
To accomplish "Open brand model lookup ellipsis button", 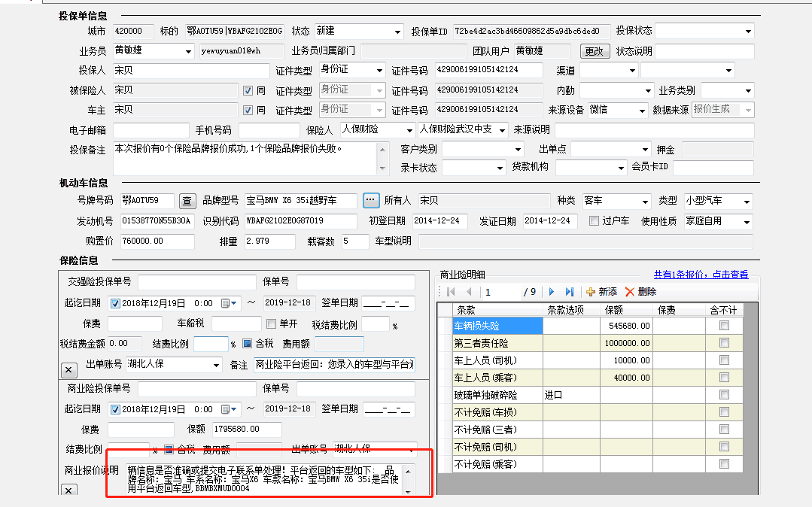I will (x=370, y=201).
